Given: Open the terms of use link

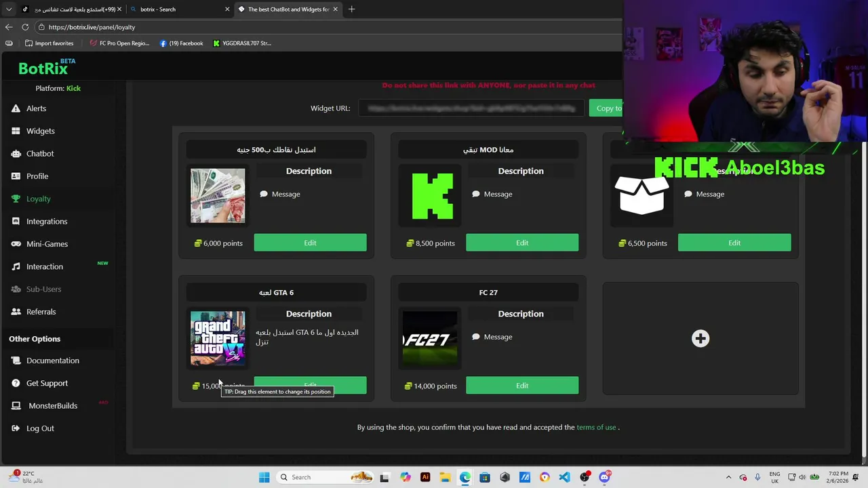Looking at the screenshot, I should [596, 427].
